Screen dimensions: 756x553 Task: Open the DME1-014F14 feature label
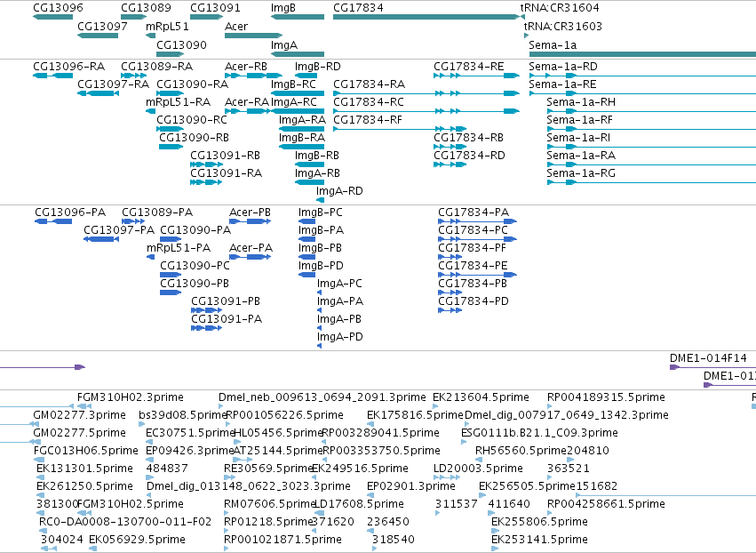(x=708, y=358)
